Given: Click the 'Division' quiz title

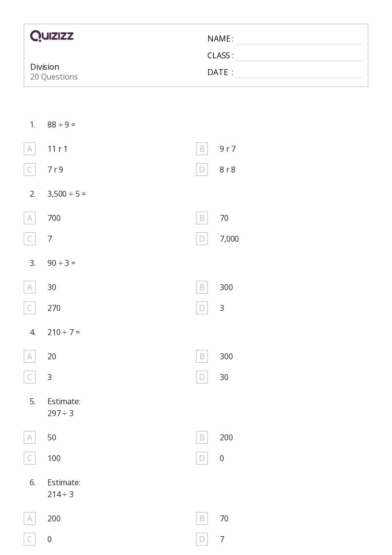Looking at the screenshot, I should click(45, 67).
